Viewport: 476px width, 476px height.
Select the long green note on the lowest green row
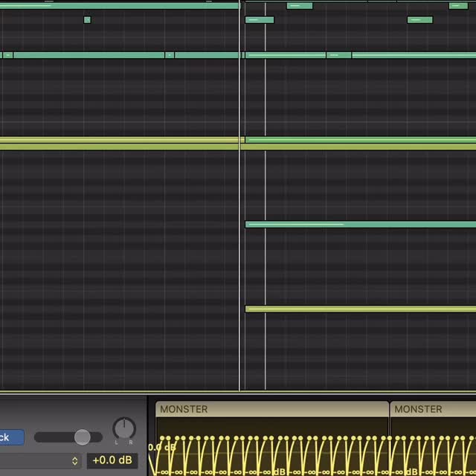point(361,225)
